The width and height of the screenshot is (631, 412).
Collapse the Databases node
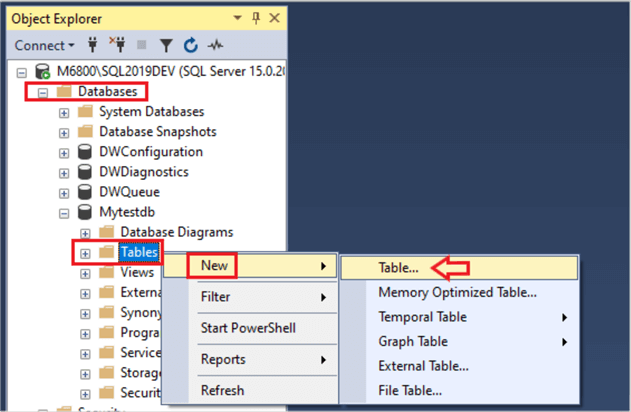point(45,92)
